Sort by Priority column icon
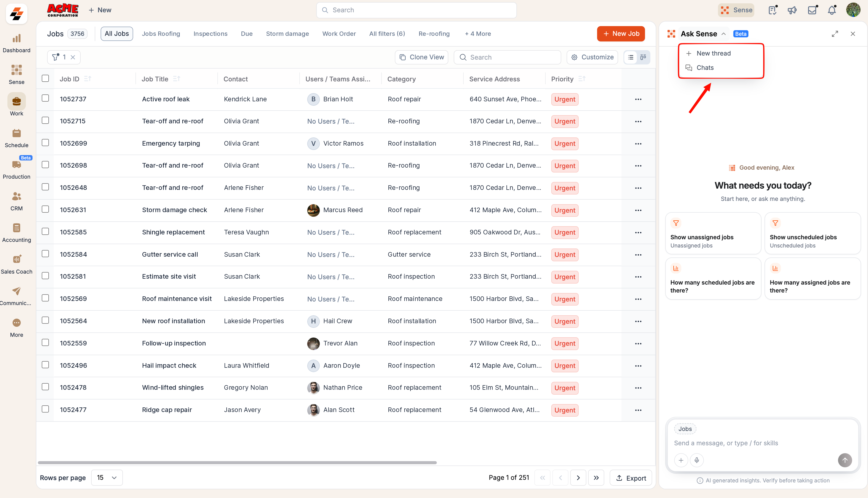This screenshot has height=498, width=868. (582, 79)
